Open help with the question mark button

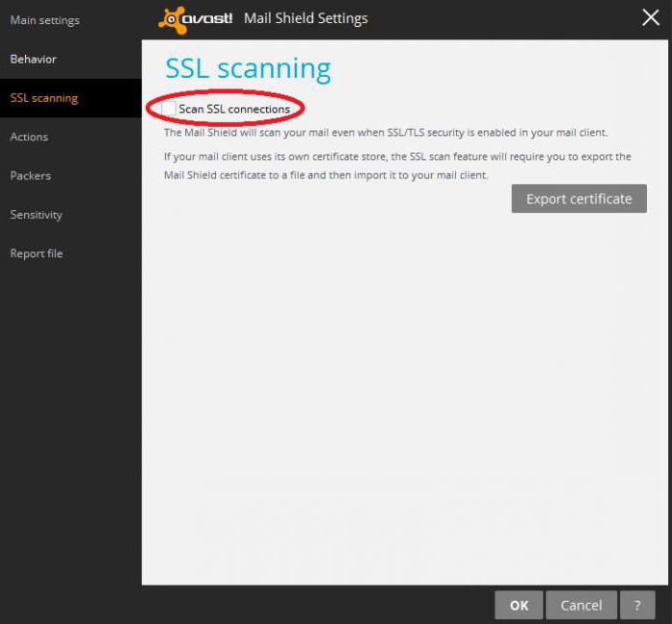(x=637, y=605)
